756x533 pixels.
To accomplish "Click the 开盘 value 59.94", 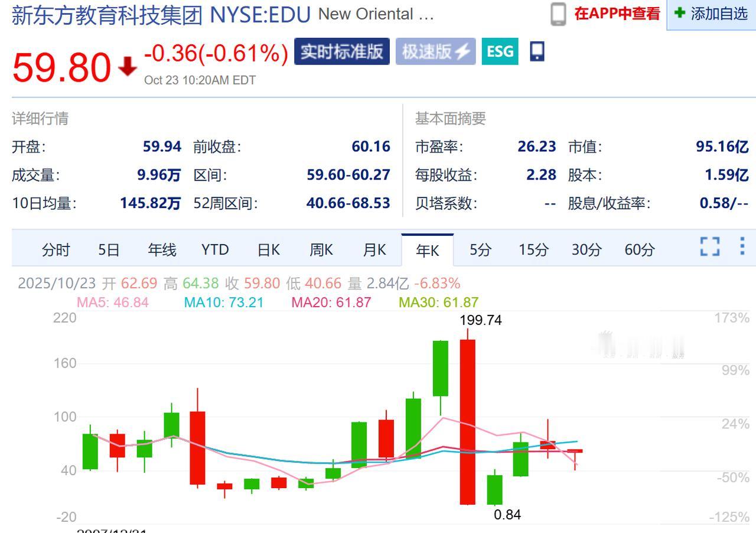I will [x=162, y=147].
